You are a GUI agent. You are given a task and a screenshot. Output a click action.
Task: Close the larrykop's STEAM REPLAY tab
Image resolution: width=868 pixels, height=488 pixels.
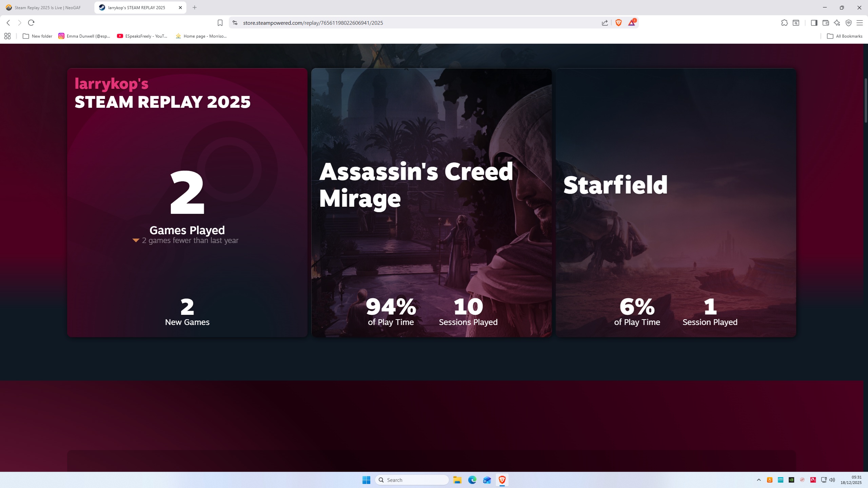coord(180,7)
